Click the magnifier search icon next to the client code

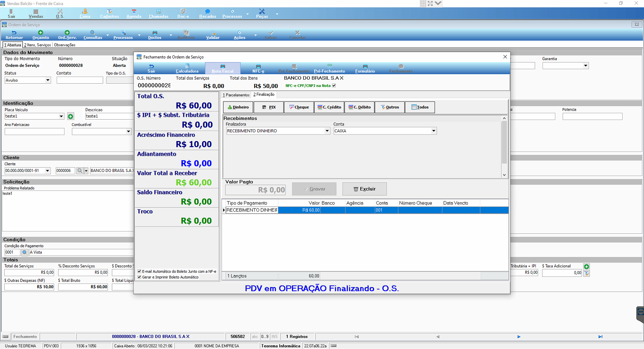coord(80,171)
